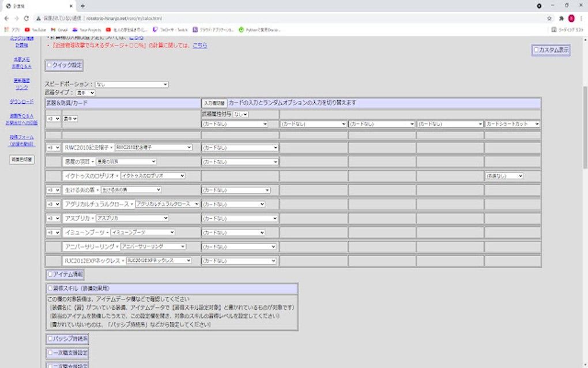Click the back navigation arrow
The height and width of the screenshot is (368, 588).
tap(6, 18)
